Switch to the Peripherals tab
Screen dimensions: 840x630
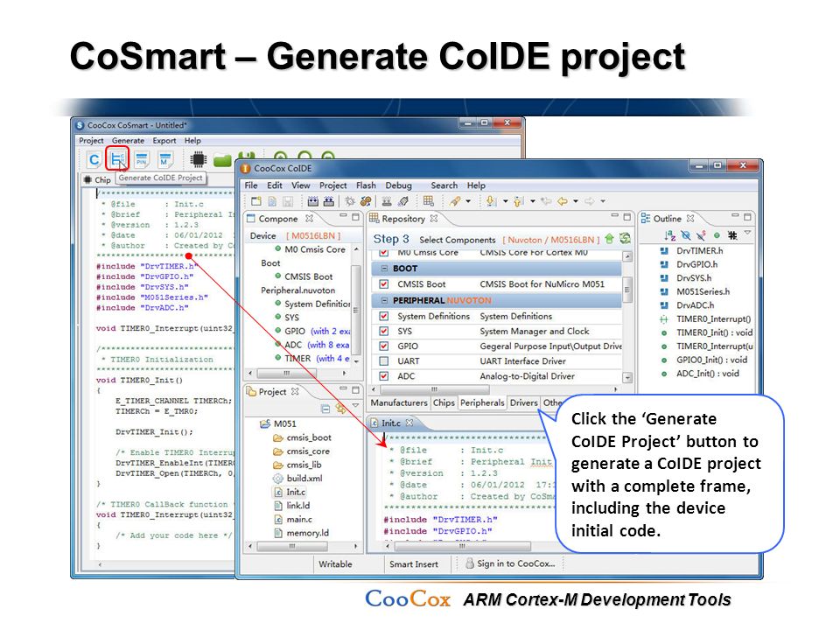click(482, 402)
